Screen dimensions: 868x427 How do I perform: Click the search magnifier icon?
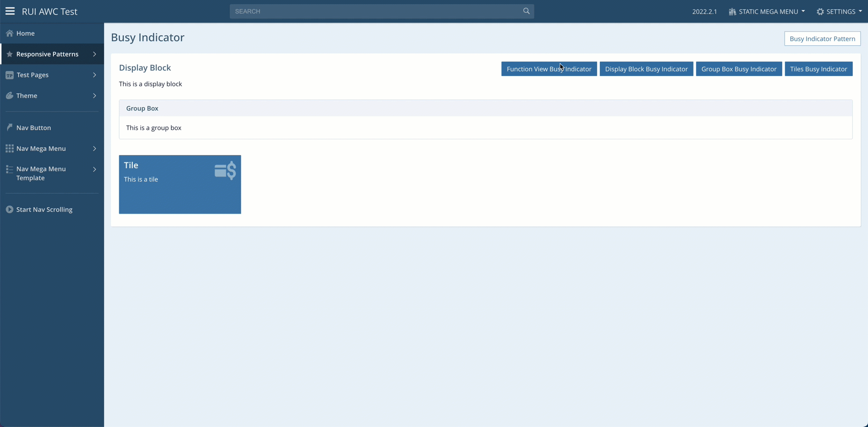(x=526, y=11)
